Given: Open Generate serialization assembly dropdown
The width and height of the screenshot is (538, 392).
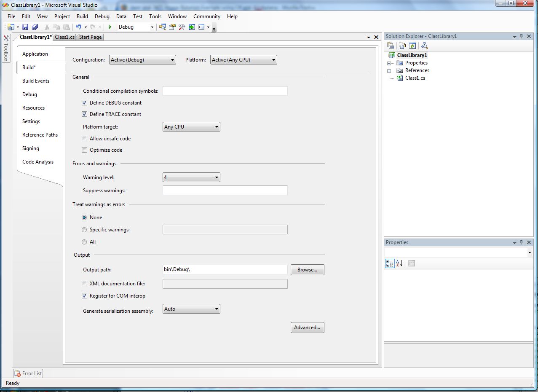Looking at the screenshot, I should 191,309.
